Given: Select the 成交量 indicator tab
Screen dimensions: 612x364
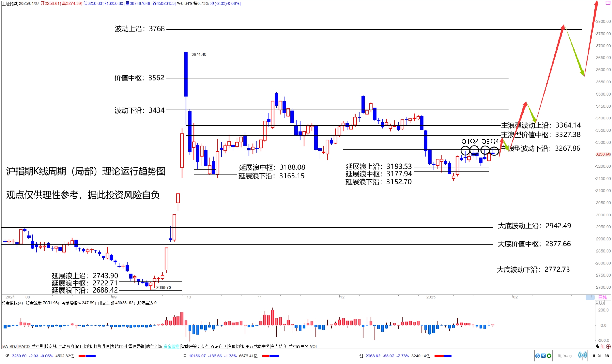Looking at the screenshot, I should pyautogui.click(x=37, y=347).
